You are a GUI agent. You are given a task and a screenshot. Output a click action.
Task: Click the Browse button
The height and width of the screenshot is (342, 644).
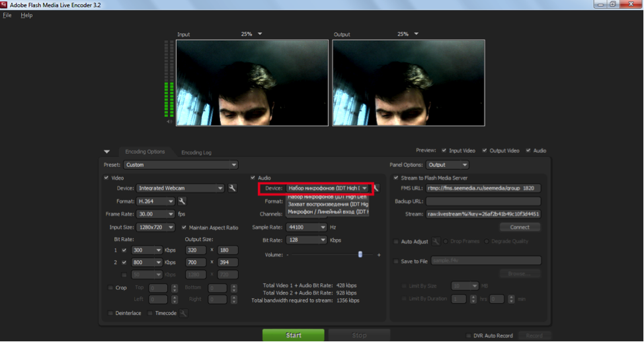pyautogui.click(x=520, y=273)
